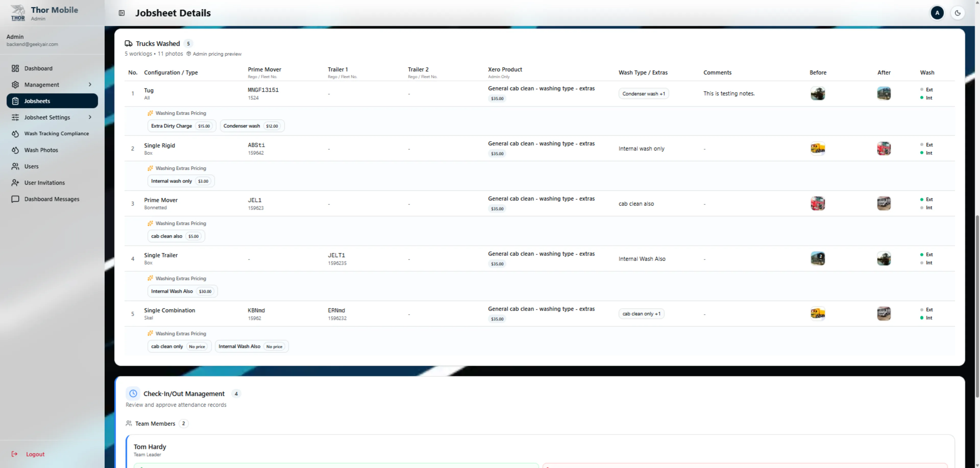
Task: Click the Dashboard Messages chat icon
Action: [15, 199]
